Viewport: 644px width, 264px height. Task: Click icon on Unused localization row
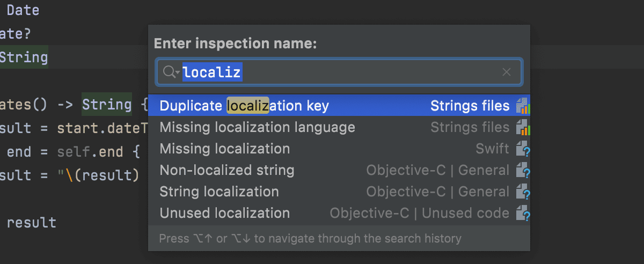click(523, 214)
